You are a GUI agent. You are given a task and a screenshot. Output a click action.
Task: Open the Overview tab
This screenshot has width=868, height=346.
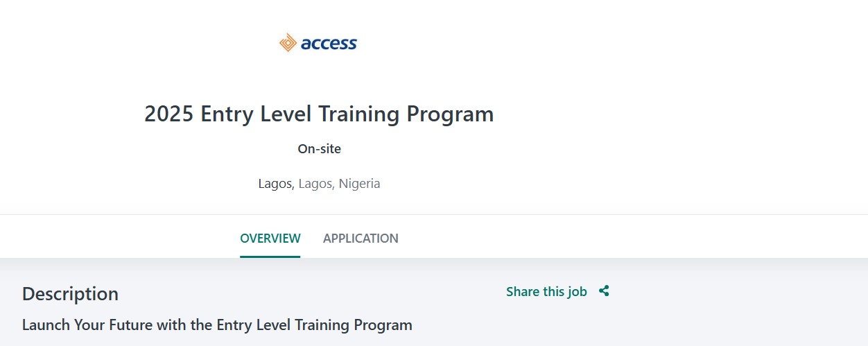pyautogui.click(x=270, y=239)
